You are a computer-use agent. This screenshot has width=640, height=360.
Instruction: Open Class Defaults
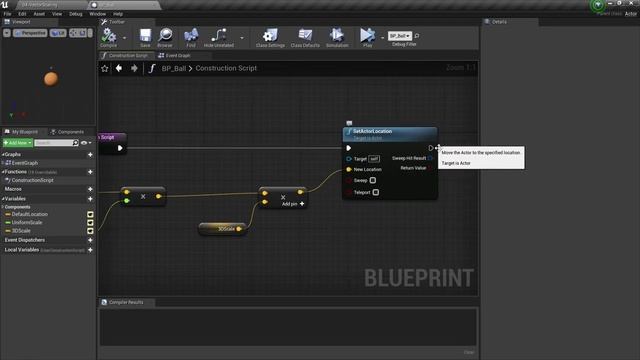pos(305,36)
